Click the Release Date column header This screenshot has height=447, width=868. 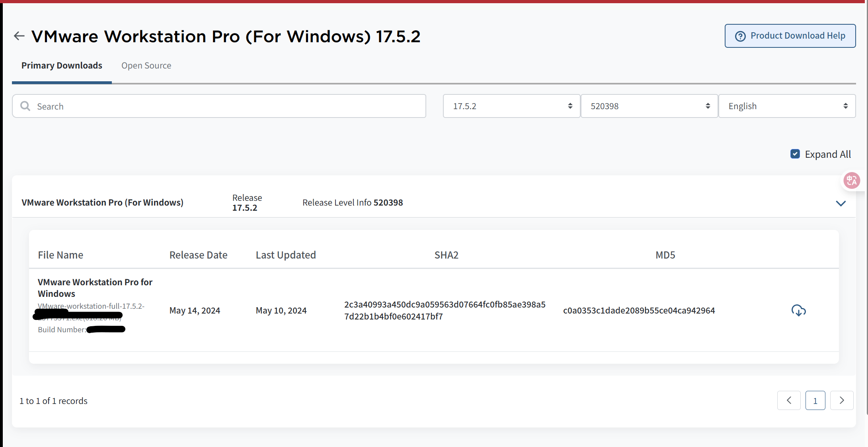(198, 255)
